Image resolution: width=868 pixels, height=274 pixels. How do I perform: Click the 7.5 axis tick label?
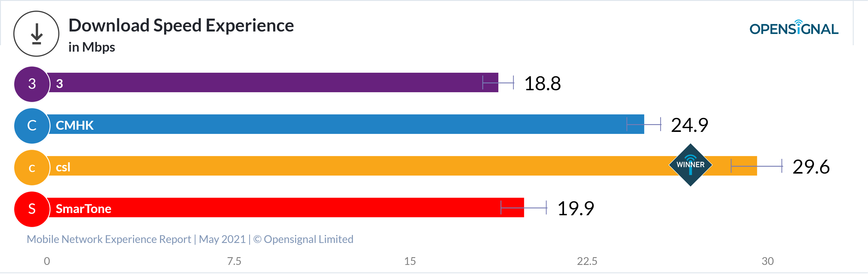tap(234, 261)
